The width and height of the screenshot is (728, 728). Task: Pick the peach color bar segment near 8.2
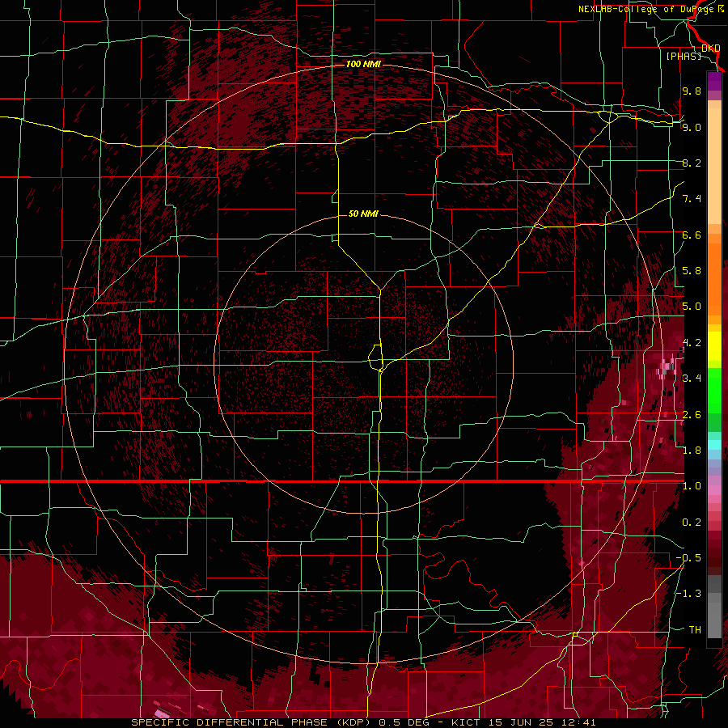(714, 166)
